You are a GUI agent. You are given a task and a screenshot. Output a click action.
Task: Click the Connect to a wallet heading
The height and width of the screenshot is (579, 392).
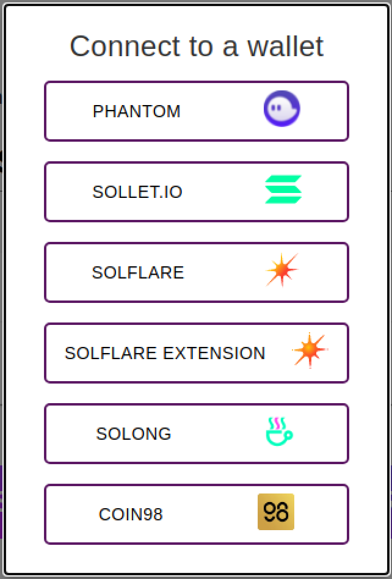(197, 46)
